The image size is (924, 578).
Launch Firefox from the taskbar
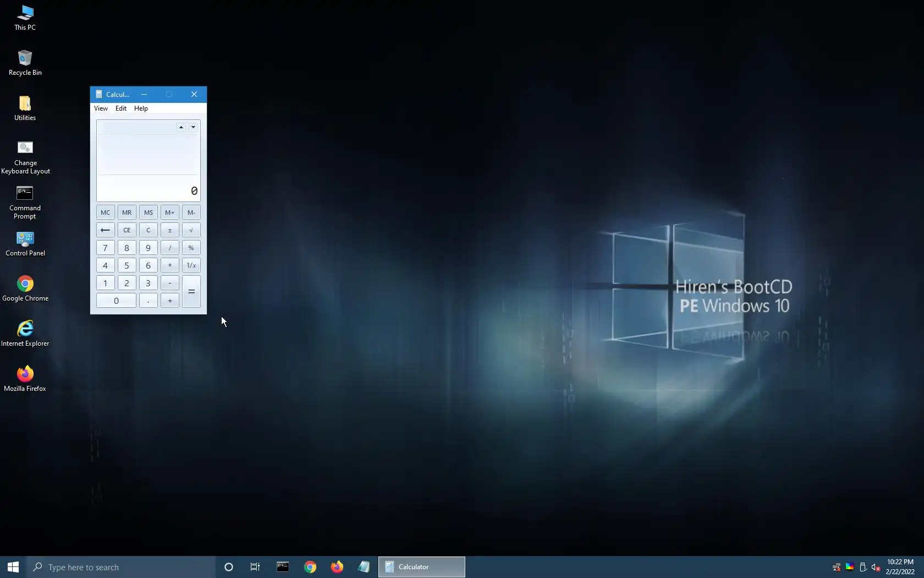pos(337,567)
